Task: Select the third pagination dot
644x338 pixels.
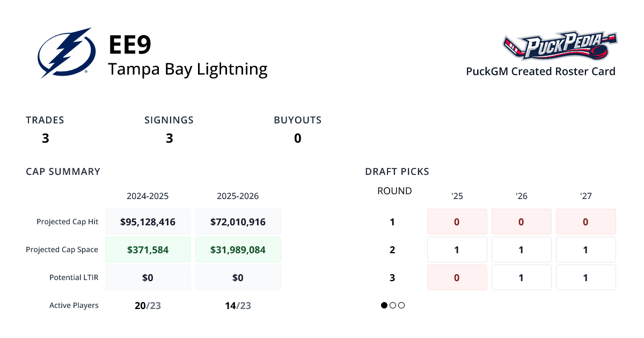Action: (401, 305)
